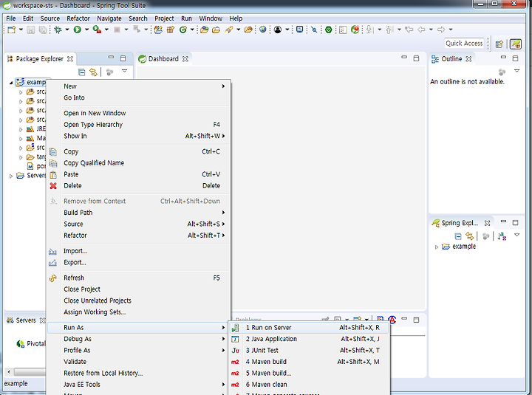The width and height of the screenshot is (532, 395).
Task: Open the Window menu
Action: click(211, 18)
